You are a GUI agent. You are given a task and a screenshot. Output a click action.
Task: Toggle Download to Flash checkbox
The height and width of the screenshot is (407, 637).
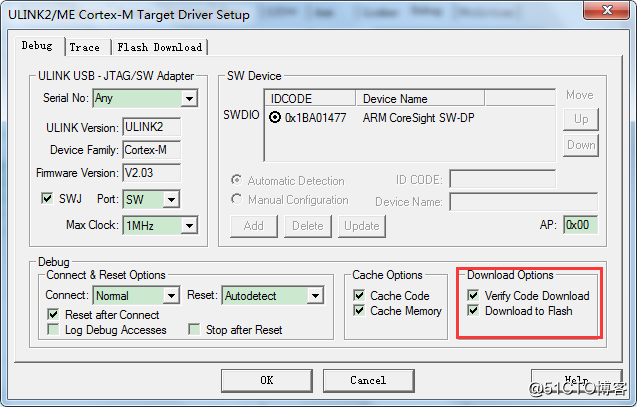tap(473, 310)
